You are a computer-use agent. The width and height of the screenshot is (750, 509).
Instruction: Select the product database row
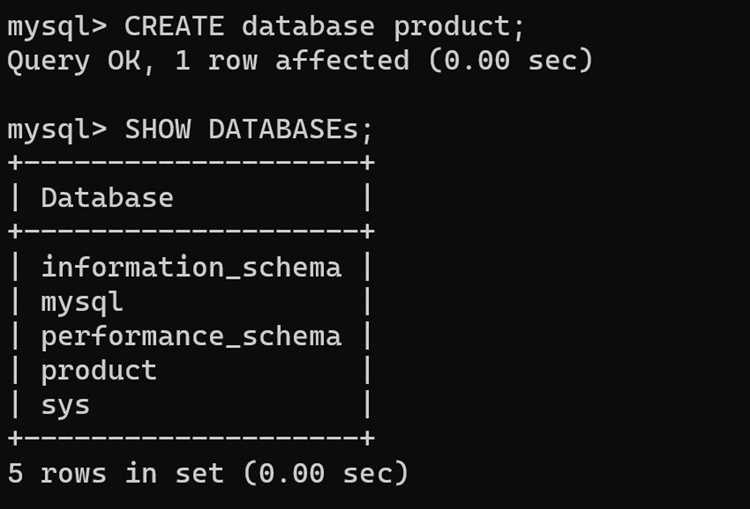point(191,371)
